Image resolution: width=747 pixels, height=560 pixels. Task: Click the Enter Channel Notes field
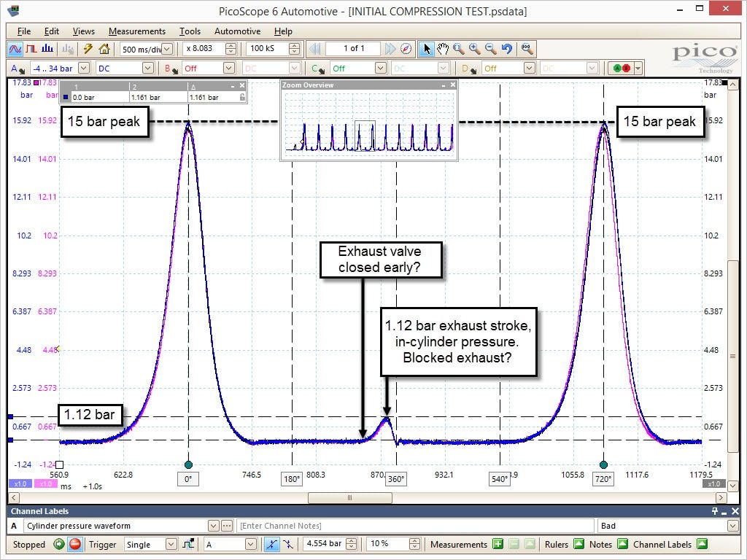[414, 526]
